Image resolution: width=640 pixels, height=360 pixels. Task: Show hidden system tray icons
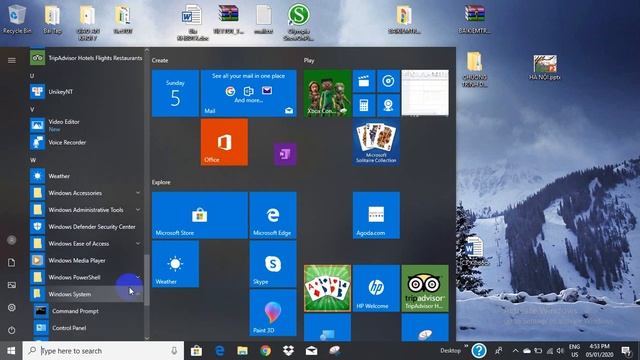tap(515, 351)
